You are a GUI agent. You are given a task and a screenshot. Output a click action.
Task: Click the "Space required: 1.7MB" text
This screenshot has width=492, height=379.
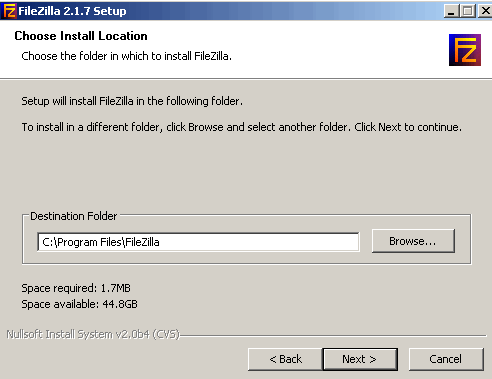coord(76,288)
